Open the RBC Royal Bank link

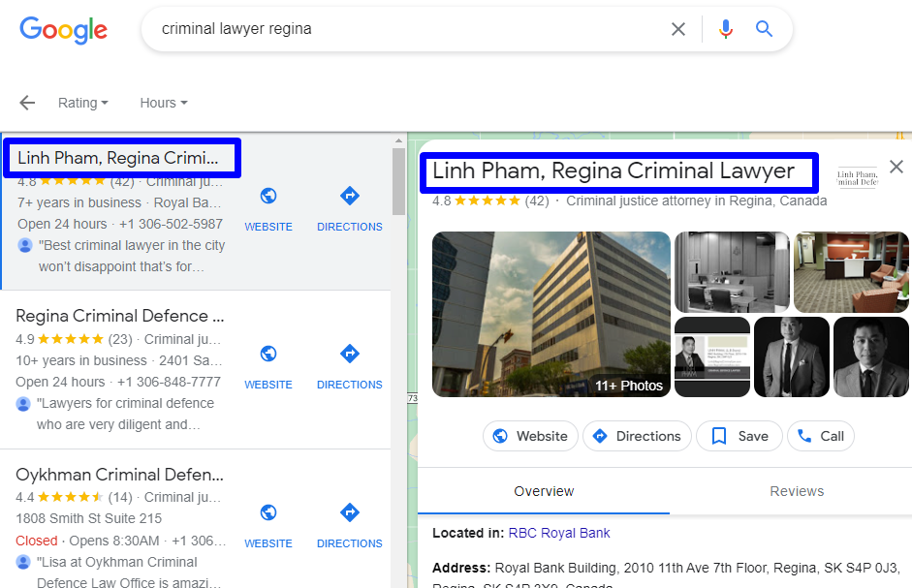click(x=559, y=532)
